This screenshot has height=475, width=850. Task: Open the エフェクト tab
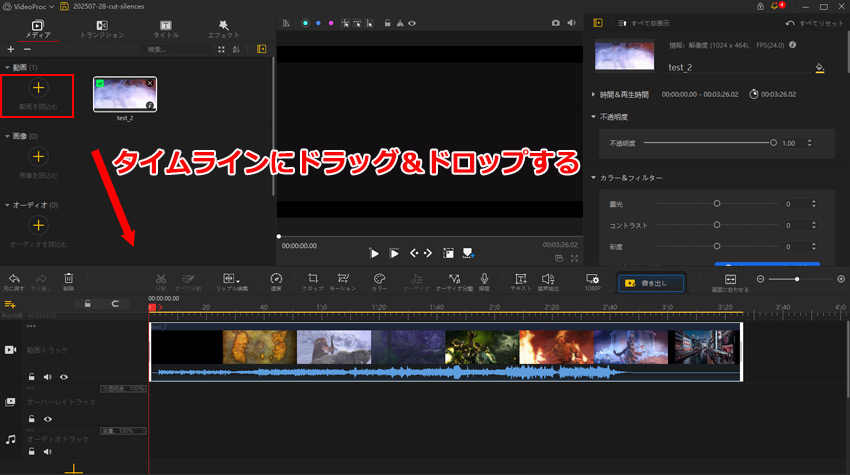223,29
